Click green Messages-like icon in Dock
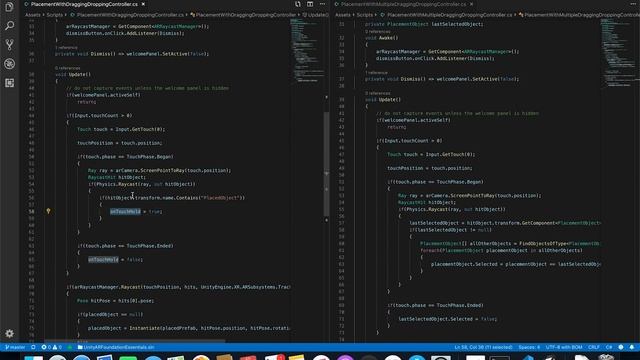The image size is (640, 360). point(128,358)
